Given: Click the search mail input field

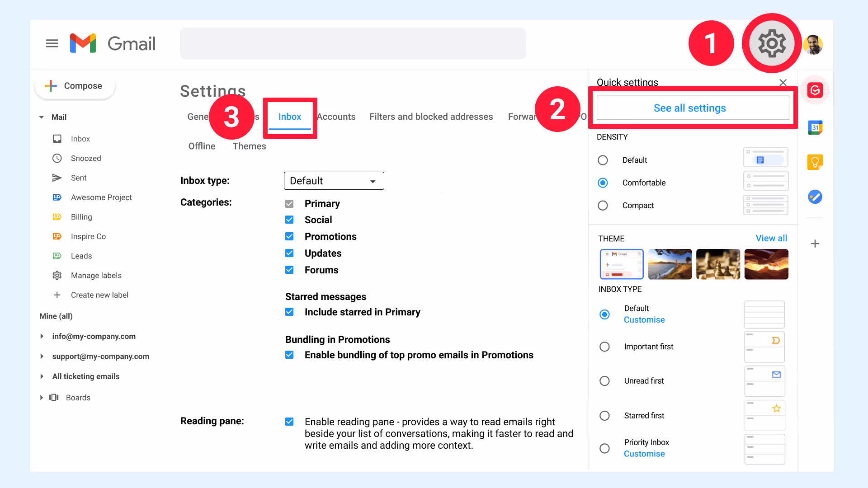Looking at the screenshot, I should [x=353, y=43].
